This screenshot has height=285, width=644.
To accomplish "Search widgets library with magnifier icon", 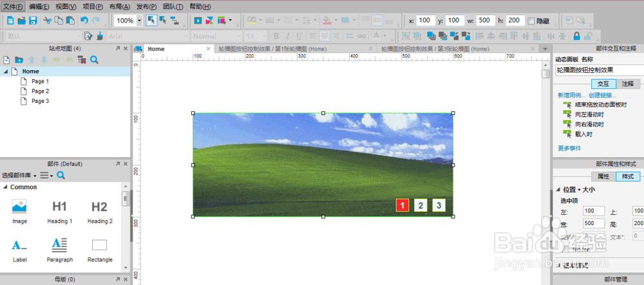I will [61, 176].
